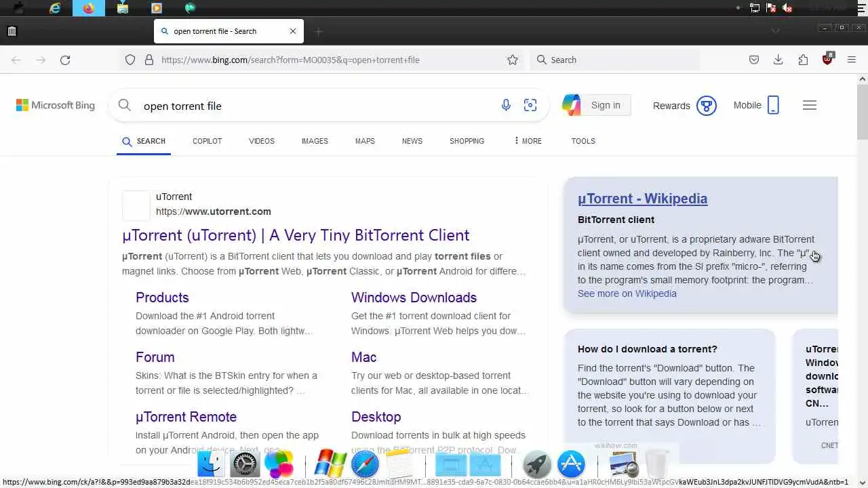This screenshot has height=488, width=868.
Task: Open System Preferences in the dock
Action: (245, 465)
